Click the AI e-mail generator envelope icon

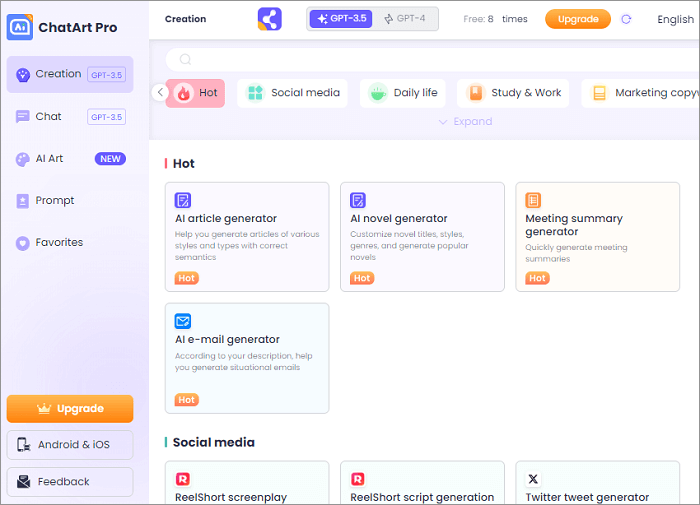tap(183, 321)
